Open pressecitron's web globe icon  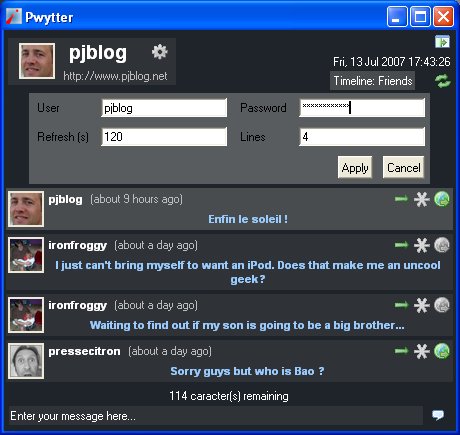pos(442,351)
